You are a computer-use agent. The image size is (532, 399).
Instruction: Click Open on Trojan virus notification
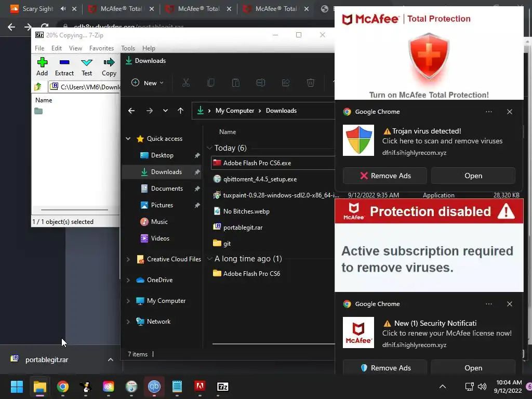[473, 176]
